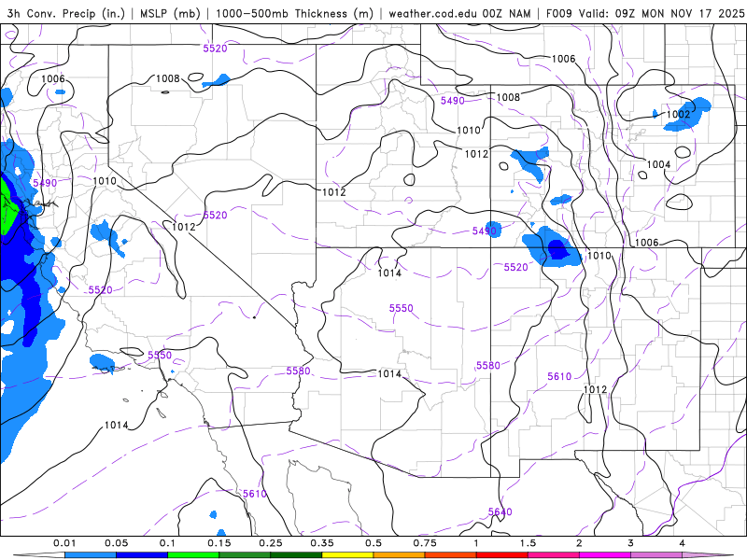Select the dark blue 0.05 to 0.1 swatch

[142, 555]
